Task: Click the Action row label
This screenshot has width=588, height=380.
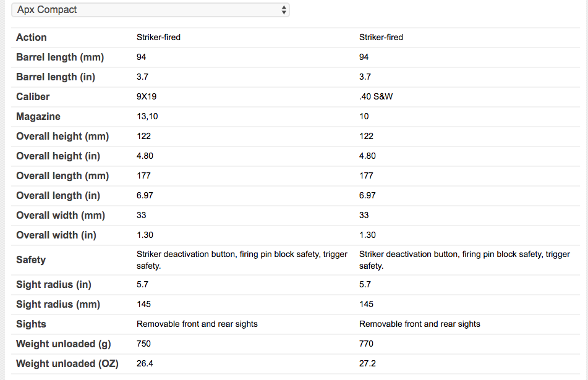Action: (x=32, y=37)
